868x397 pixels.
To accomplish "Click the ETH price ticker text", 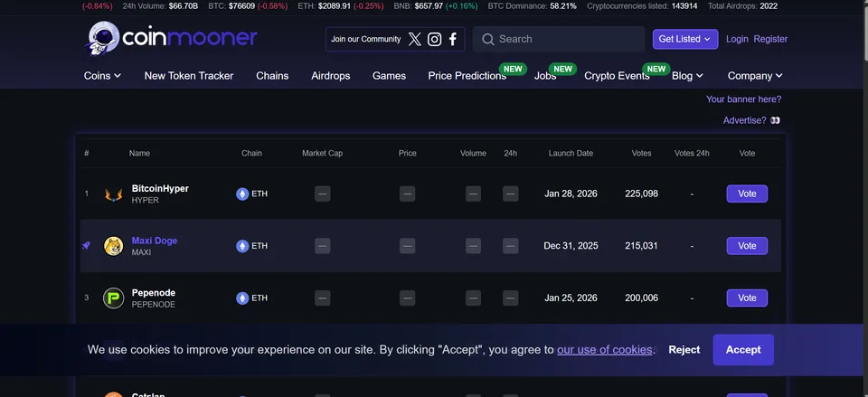I will point(341,6).
